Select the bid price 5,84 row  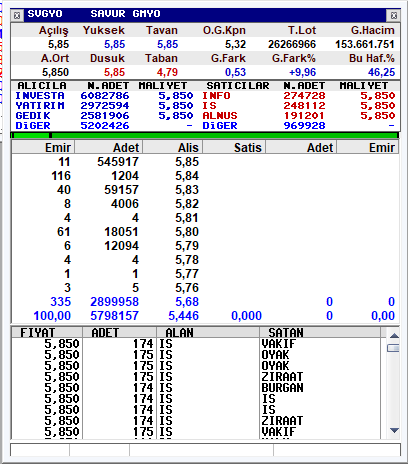tap(205, 176)
